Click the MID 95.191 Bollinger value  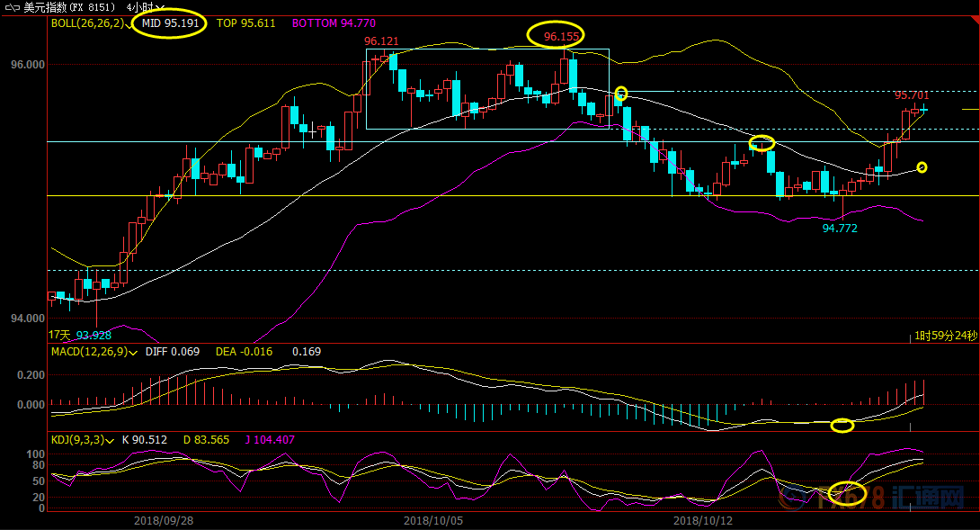click(170, 23)
